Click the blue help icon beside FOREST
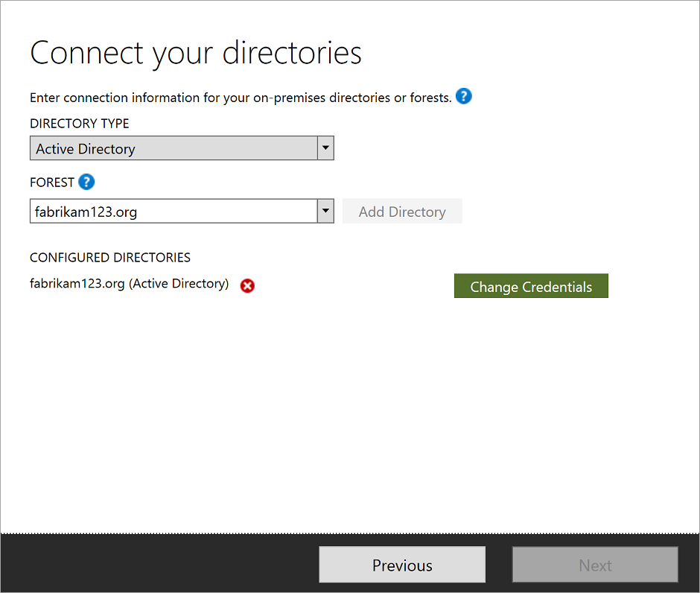The height and width of the screenshot is (593, 700). click(x=86, y=182)
